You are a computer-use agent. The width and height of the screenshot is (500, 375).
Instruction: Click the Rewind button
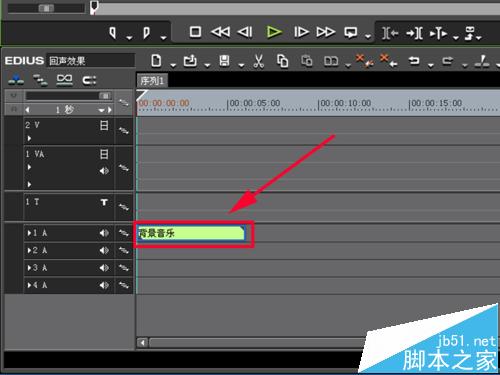click(x=220, y=32)
